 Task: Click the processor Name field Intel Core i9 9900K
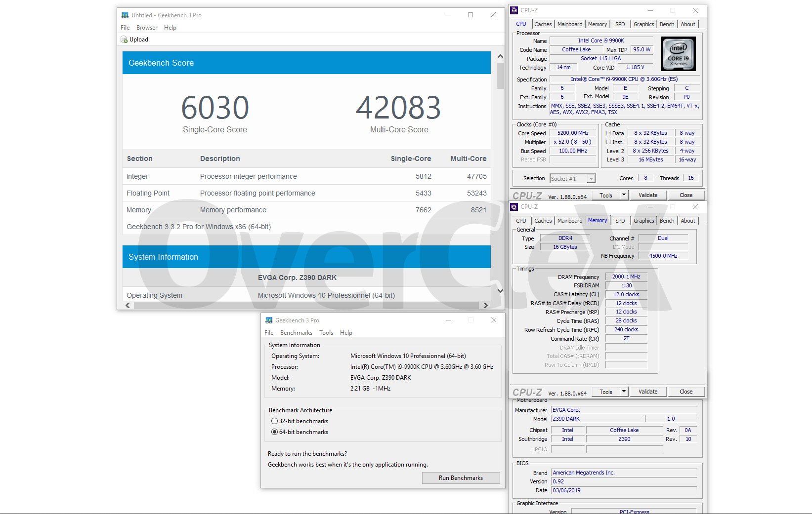tap(601, 41)
